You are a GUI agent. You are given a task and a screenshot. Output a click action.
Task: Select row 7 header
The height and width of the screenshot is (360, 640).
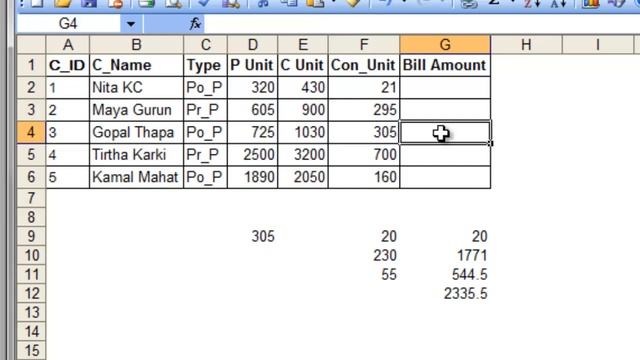click(31, 198)
